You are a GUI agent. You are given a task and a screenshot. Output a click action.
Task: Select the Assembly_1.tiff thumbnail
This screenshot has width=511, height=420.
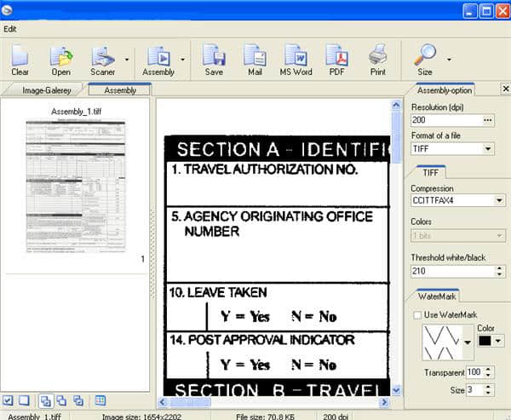pos(75,186)
